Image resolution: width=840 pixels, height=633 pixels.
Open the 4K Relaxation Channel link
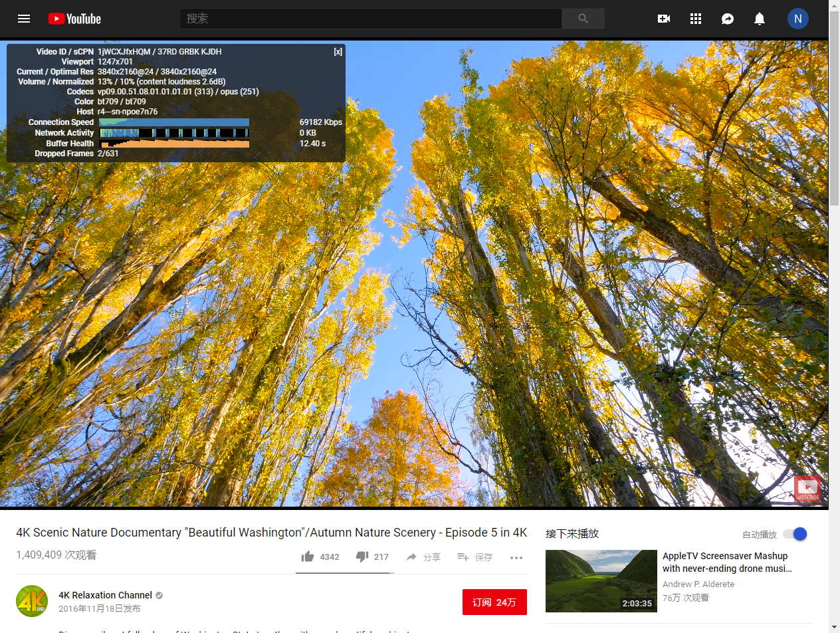105,595
